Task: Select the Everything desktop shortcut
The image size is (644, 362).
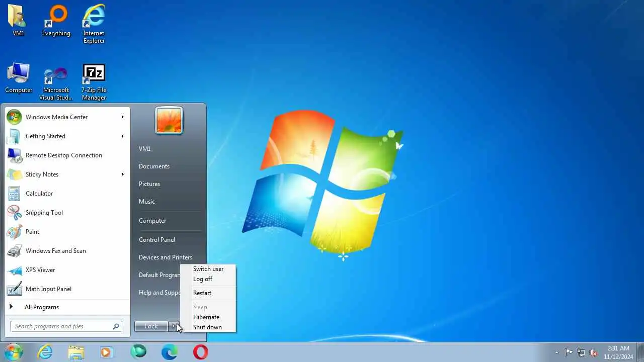Action: 56,21
